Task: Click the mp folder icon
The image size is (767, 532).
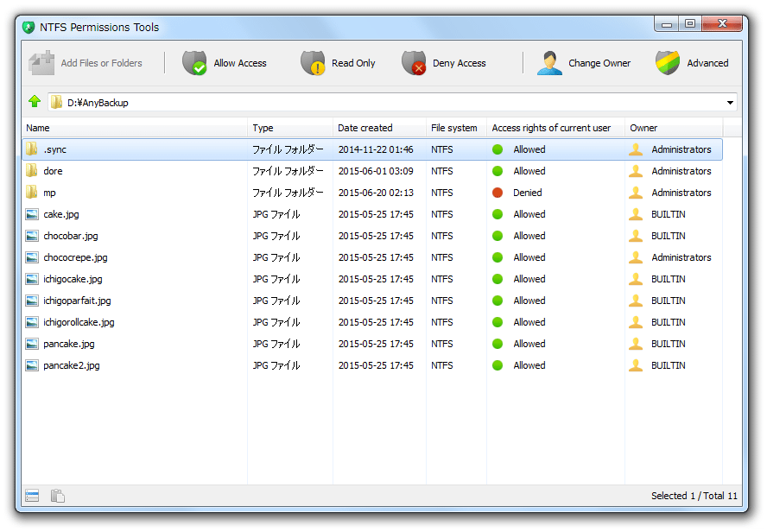Action: (32, 193)
